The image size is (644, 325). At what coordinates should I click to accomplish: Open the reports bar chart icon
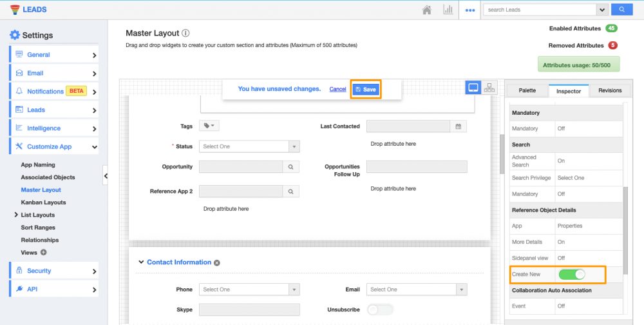point(448,10)
